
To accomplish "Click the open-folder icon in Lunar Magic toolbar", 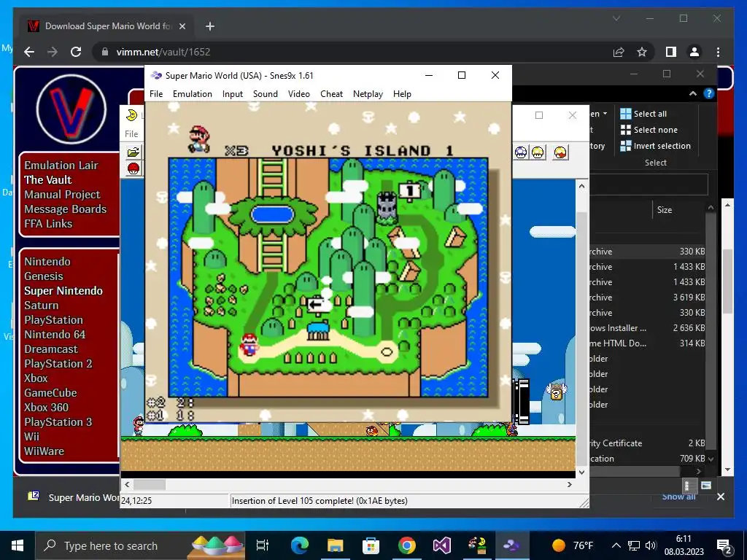I will coord(133,152).
